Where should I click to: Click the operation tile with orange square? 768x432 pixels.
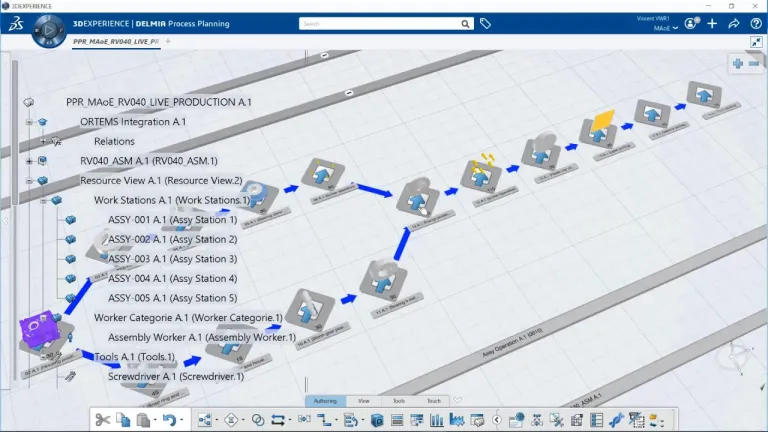[600, 130]
